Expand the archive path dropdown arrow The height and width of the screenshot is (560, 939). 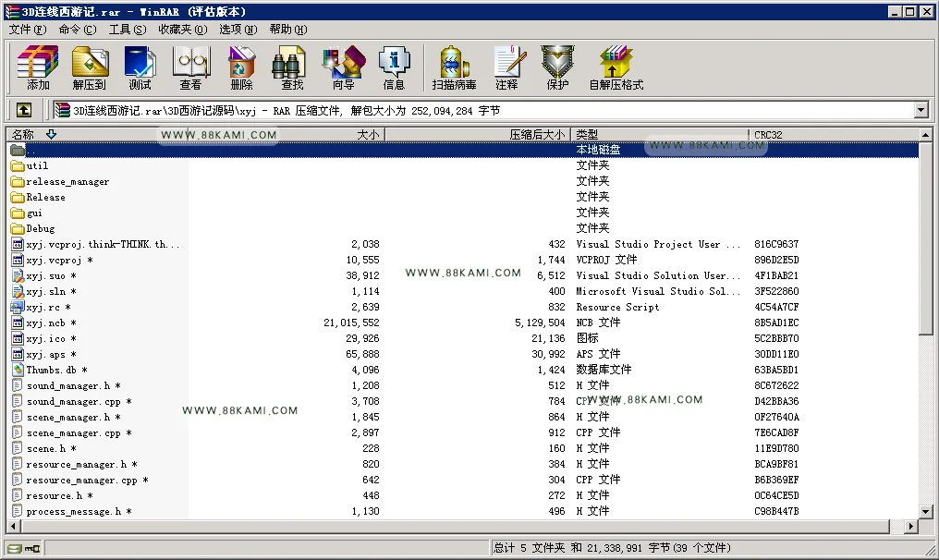pos(921,110)
